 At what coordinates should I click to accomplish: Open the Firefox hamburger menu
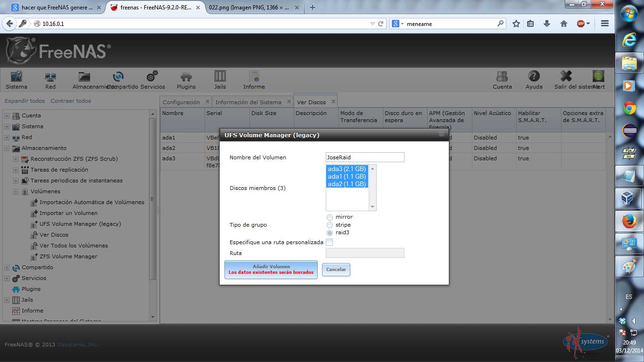click(605, 24)
